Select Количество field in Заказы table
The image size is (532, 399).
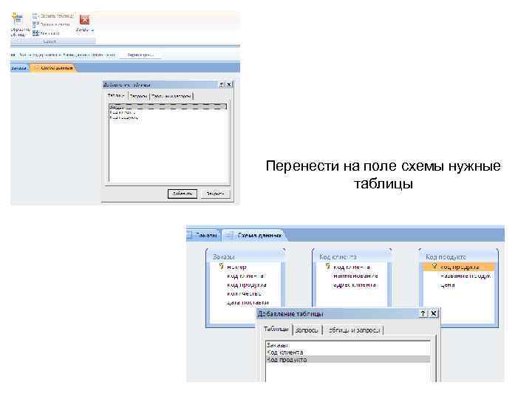244,294
